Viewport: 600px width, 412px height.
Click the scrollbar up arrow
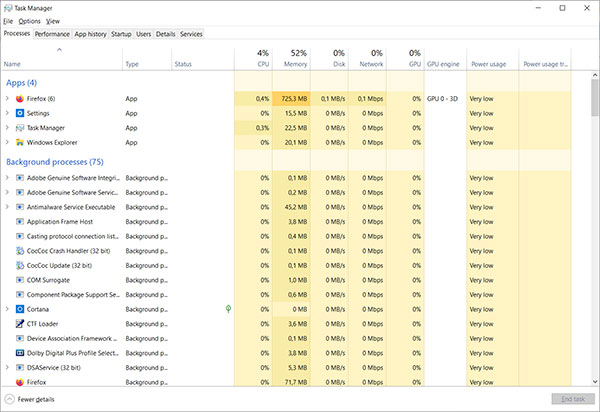coord(595,75)
